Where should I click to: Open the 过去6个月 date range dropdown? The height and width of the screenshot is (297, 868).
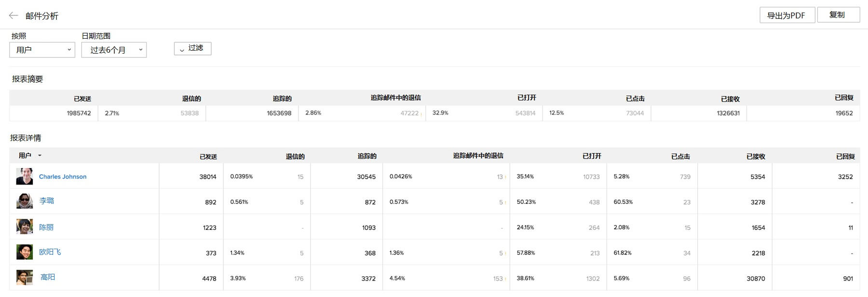tap(114, 50)
